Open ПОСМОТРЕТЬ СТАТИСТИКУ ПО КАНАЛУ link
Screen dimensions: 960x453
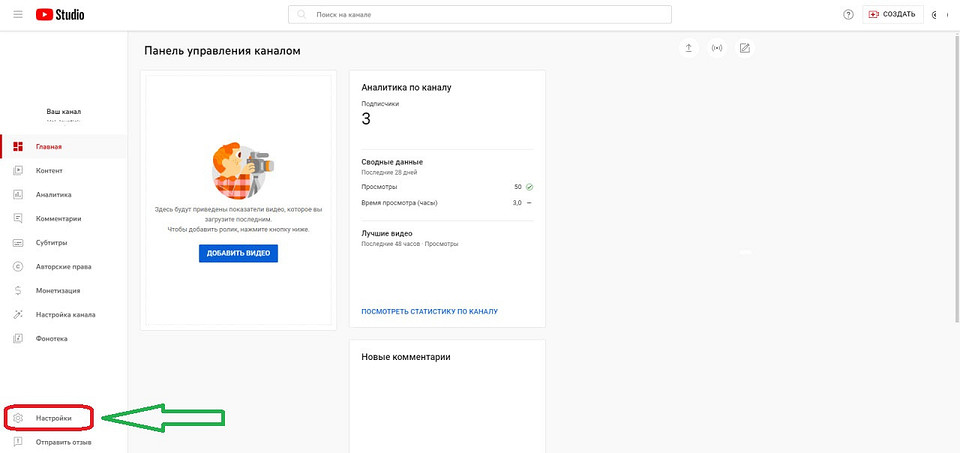[429, 312]
